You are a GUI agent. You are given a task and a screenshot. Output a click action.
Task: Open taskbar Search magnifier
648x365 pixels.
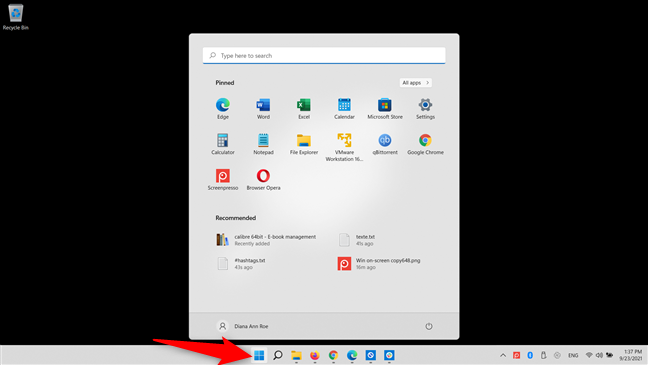tap(278, 355)
